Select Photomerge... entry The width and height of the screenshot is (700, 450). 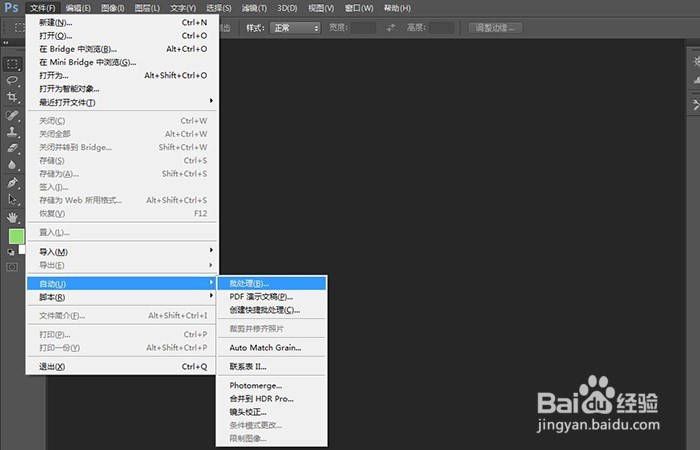(x=272, y=385)
